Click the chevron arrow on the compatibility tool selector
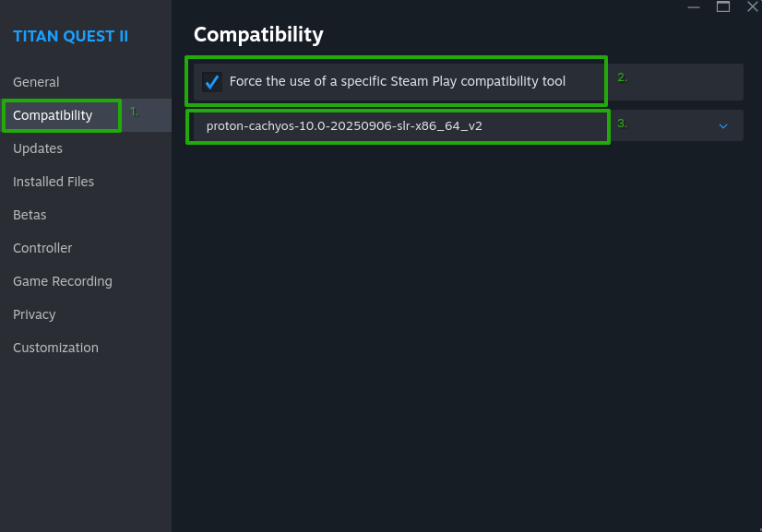Screen dimensions: 762x532 point(722,126)
